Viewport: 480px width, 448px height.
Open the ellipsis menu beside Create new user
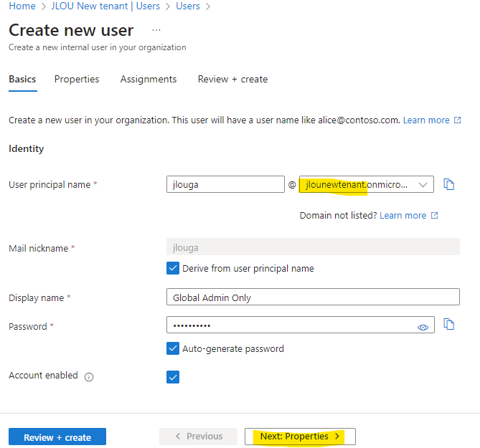click(156, 30)
